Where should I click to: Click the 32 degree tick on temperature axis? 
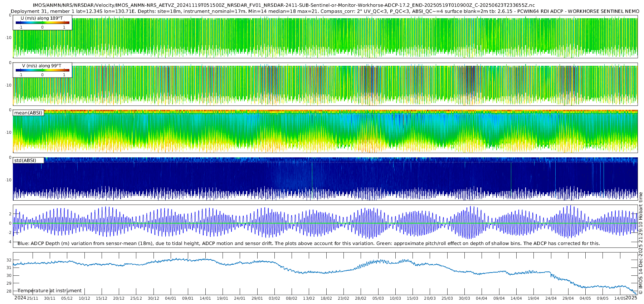click(x=9, y=260)
